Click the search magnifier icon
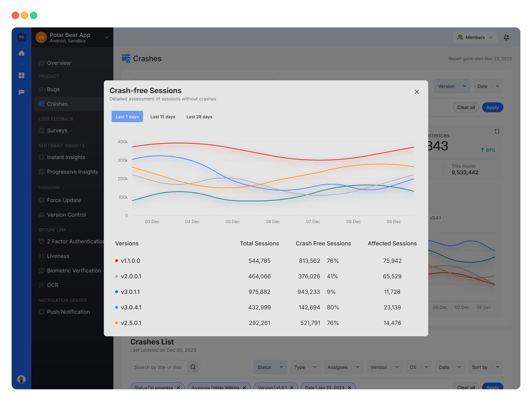532x401 pixels. pyautogui.click(x=193, y=367)
